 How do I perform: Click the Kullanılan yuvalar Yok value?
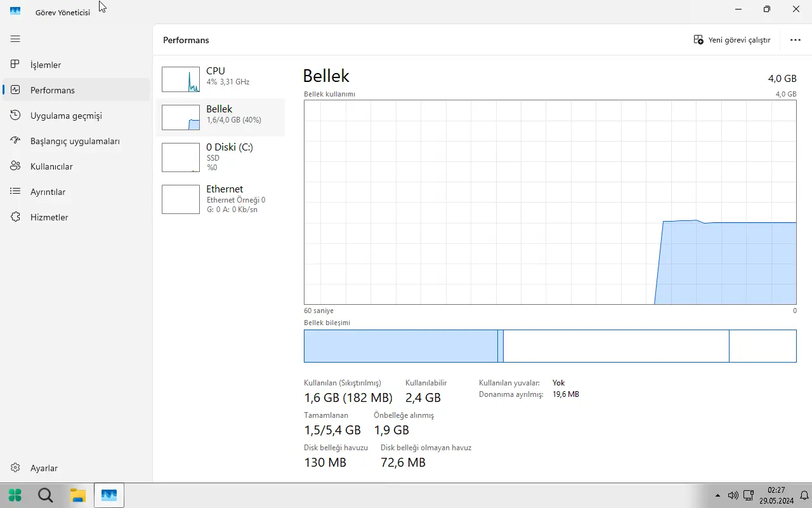click(558, 383)
